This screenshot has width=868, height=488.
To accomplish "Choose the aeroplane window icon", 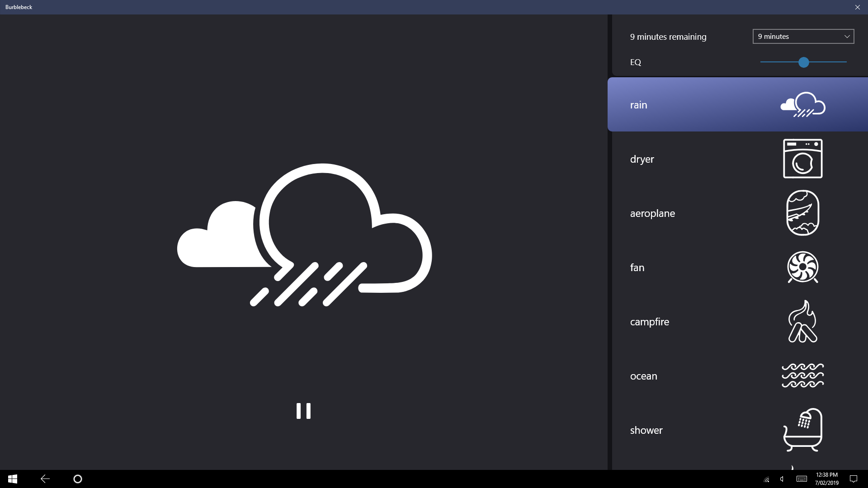I will tap(802, 213).
